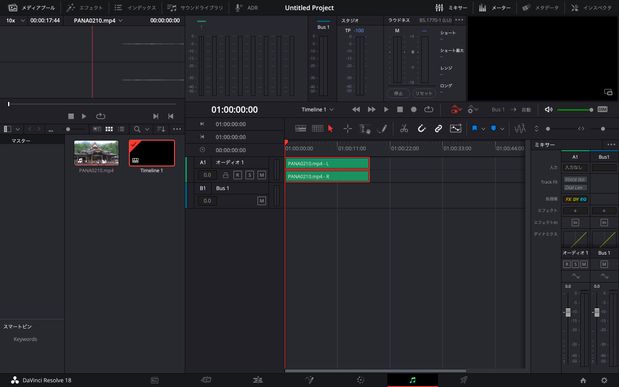Image resolution: width=619 pixels, height=387 pixels.
Task: Open the media pool three-dot options menu
Action: pos(177,129)
